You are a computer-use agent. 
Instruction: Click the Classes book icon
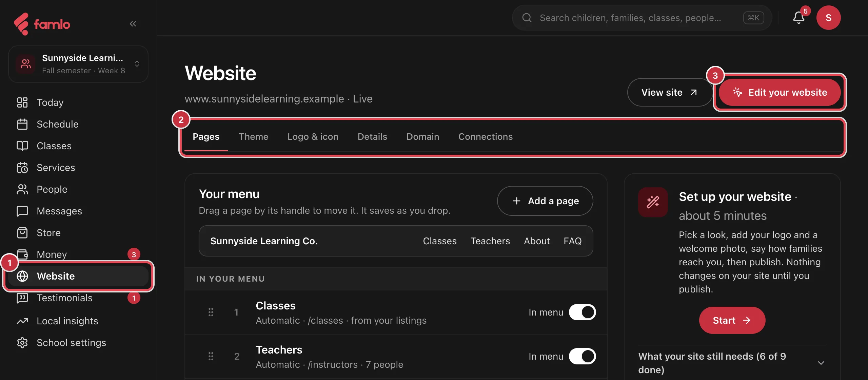22,146
